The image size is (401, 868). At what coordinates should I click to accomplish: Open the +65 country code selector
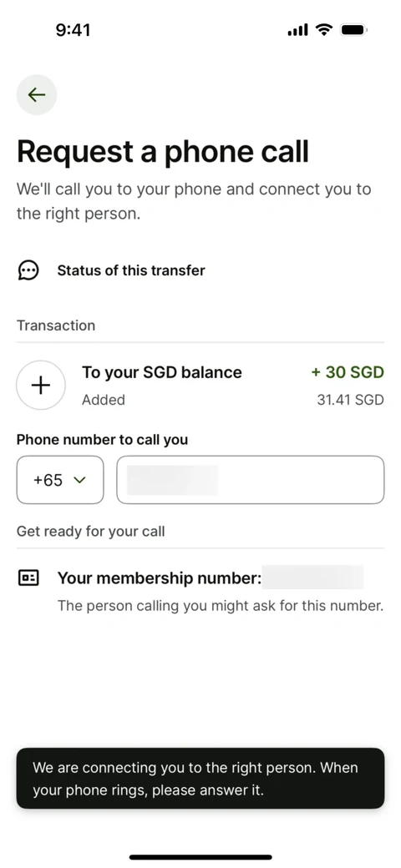click(x=60, y=480)
